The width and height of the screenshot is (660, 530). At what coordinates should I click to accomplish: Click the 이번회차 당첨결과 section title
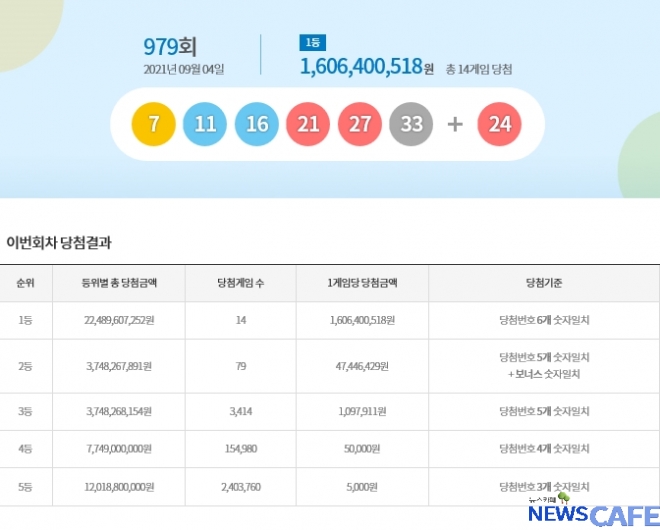pyautogui.click(x=59, y=242)
